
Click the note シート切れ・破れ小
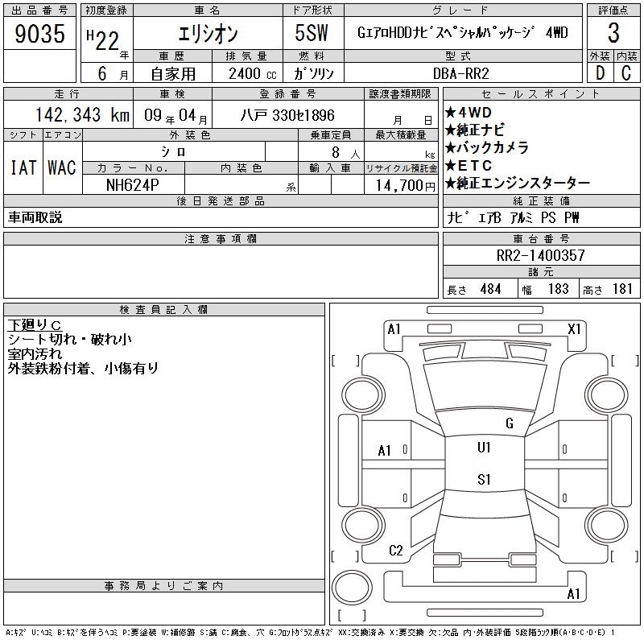coord(70,339)
